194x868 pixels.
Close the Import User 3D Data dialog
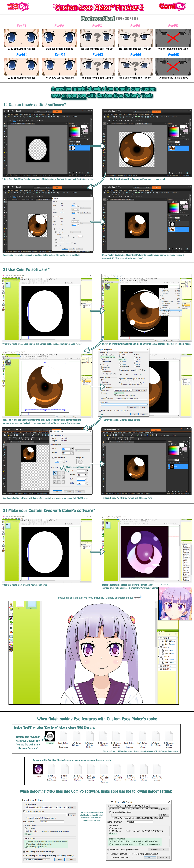point(76,800)
